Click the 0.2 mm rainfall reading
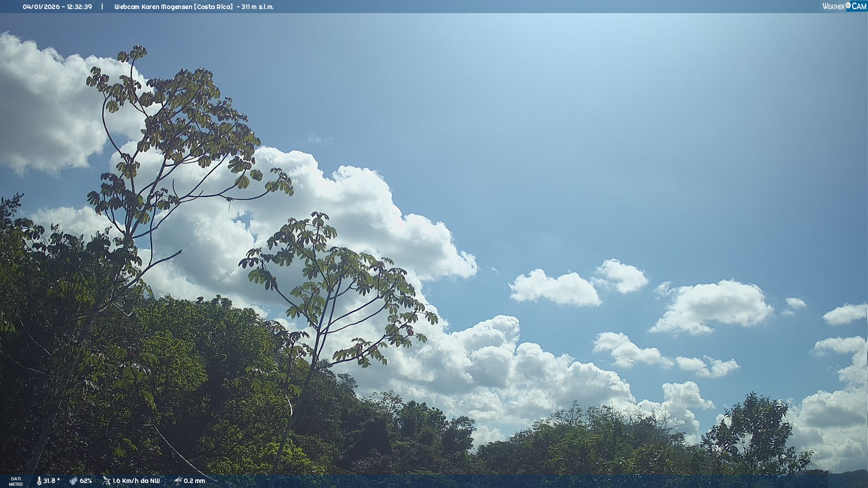This screenshot has width=868, height=488. coord(194,481)
